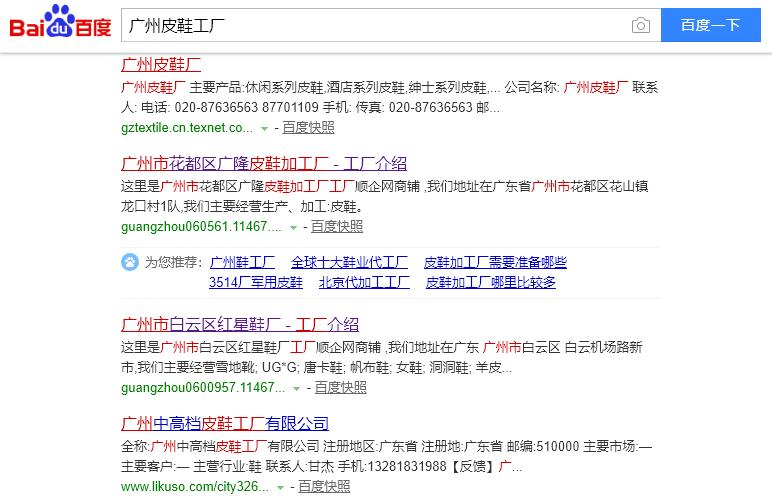Click the 为您推荐 label
Viewport: 772px width, 498px height.
pyautogui.click(x=173, y=262)
